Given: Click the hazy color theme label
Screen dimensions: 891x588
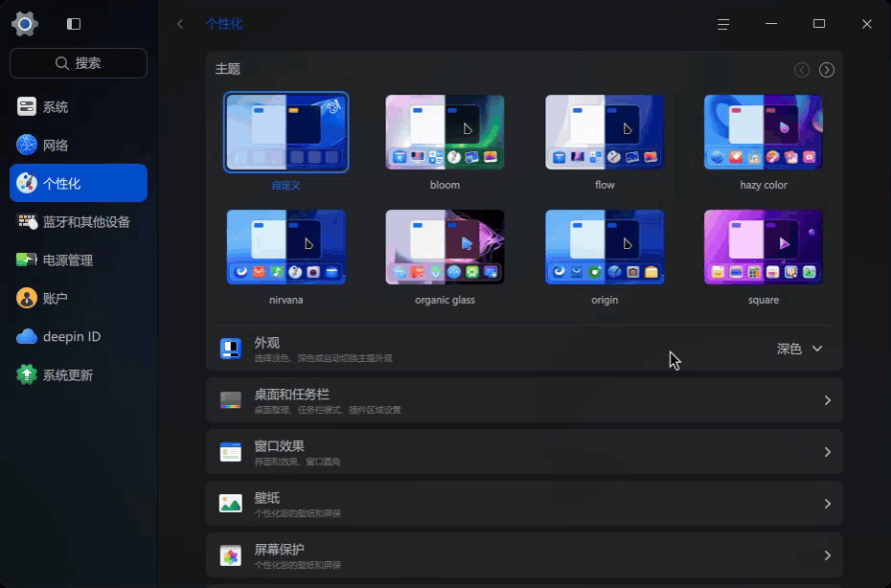Looking at the screenshot, I should coord(764,185).
